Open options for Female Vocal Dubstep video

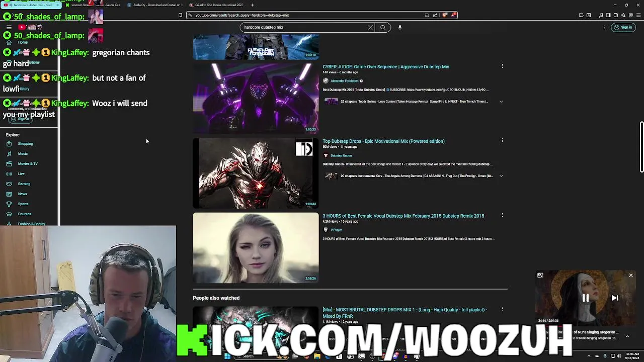point(502,215)
